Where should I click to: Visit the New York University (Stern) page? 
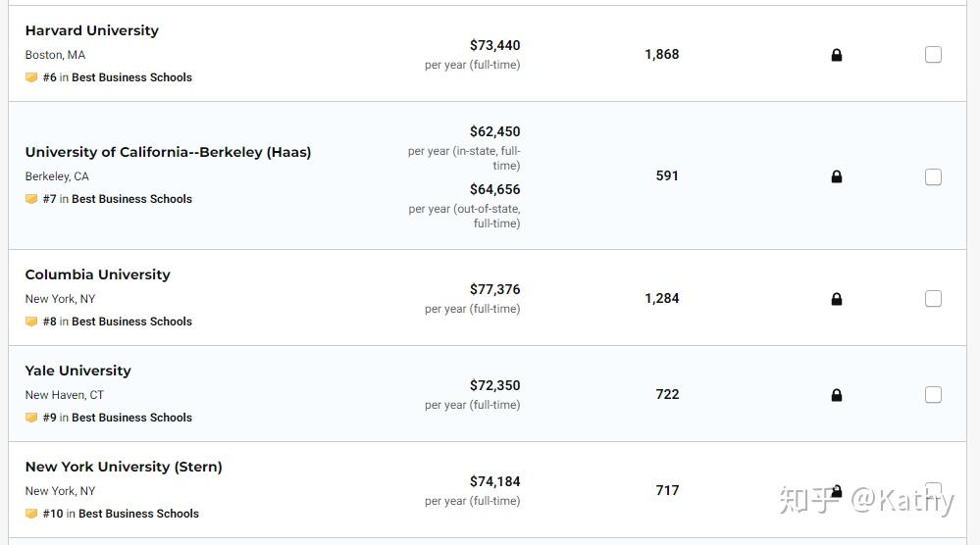pos(124,467)
